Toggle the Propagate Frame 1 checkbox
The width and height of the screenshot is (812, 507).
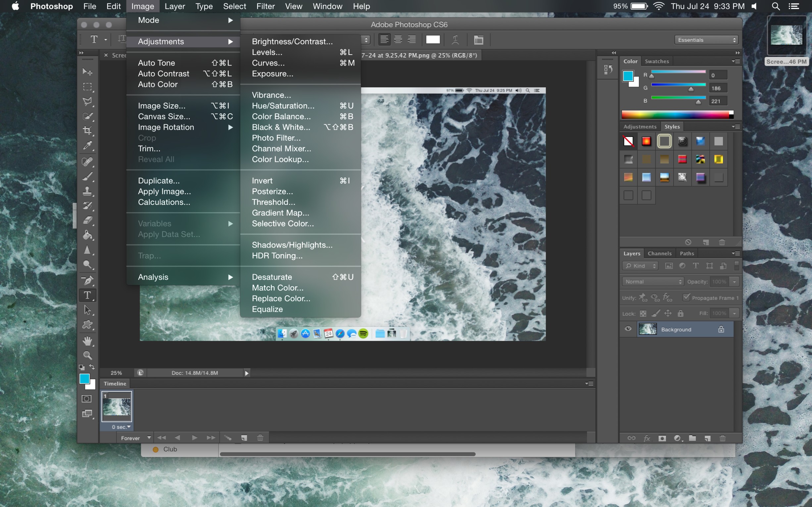pyautogui.click(x=686, y=298)
